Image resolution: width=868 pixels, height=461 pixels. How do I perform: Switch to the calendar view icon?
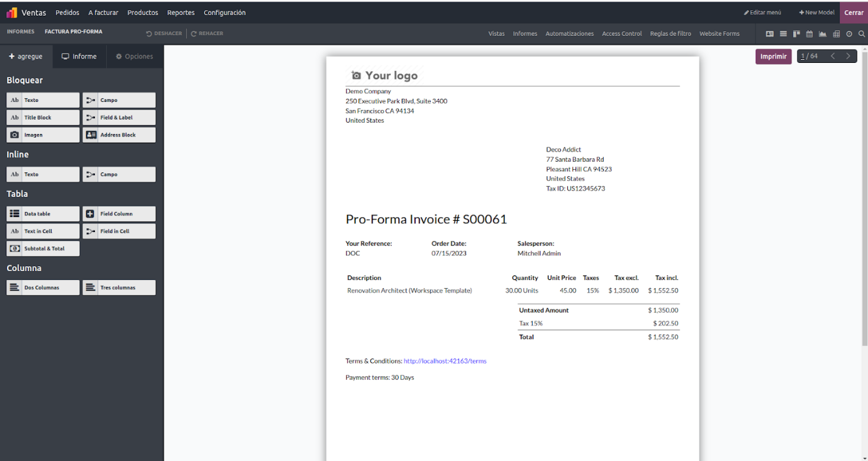point(810,34)
